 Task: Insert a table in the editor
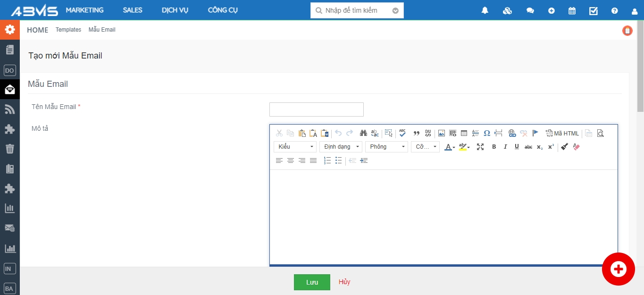tap(464, 133)
